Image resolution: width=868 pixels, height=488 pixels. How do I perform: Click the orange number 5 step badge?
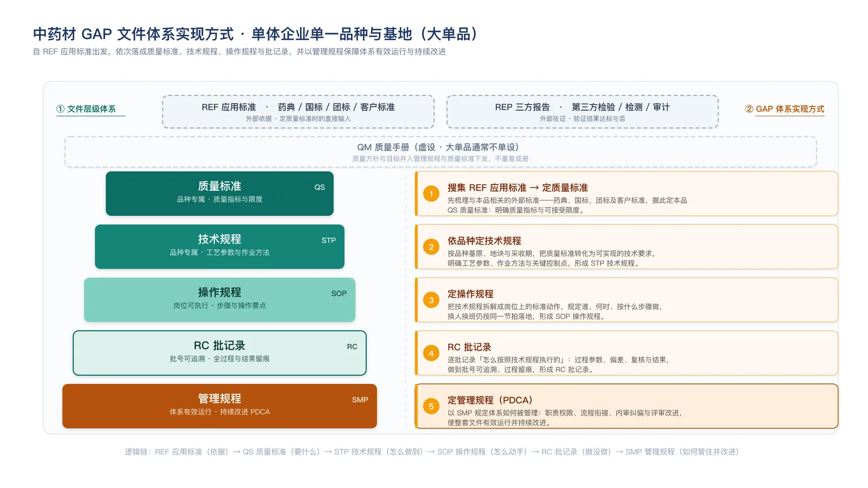pyautogui.click(x=431, y=406)
